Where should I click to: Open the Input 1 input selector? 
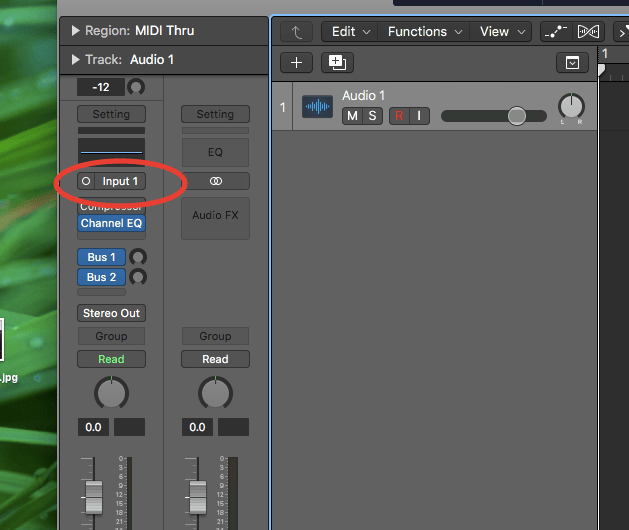coord(120,181)
